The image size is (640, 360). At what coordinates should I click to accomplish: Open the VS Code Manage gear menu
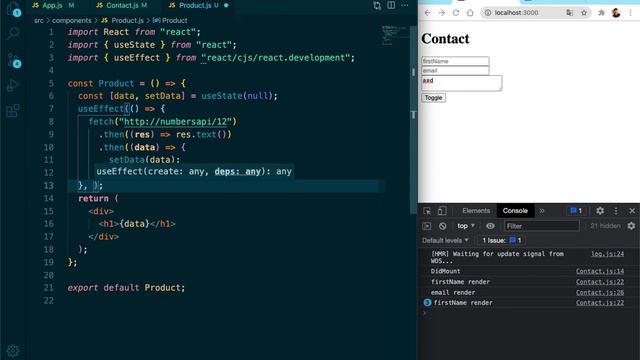click(x=13, y=351)
